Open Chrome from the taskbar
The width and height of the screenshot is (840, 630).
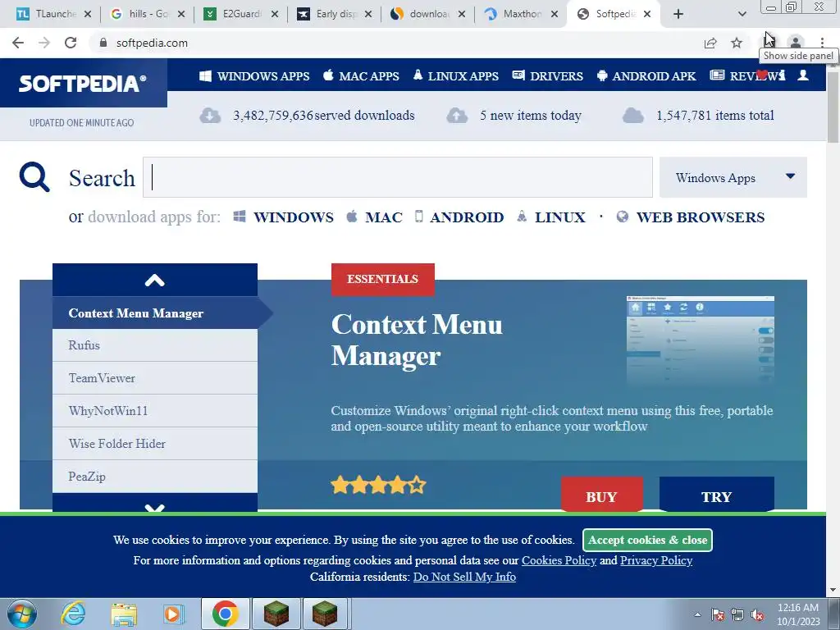225,614
